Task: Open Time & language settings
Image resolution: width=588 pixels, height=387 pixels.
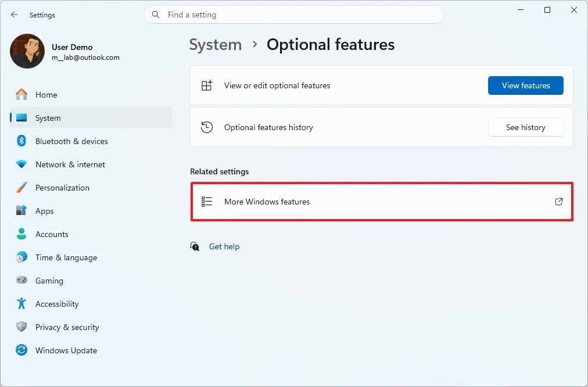Action: (66, 257)
